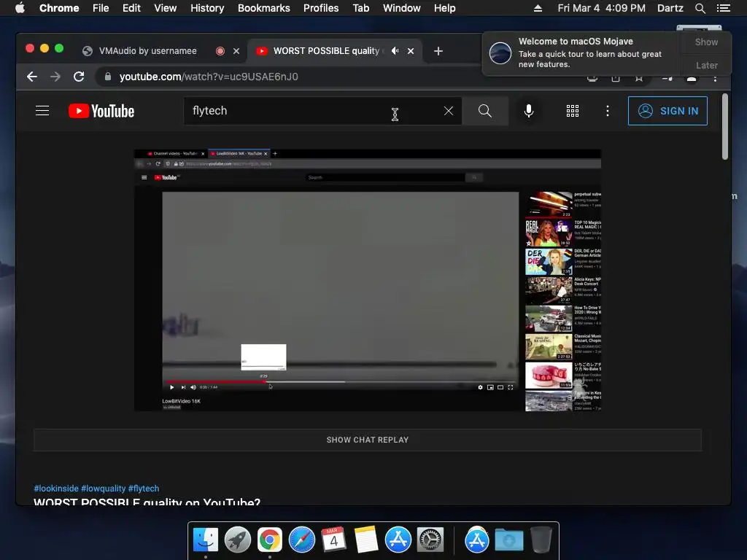Open Chrome profile avatar
The height and width of the screenshot is (560, 747).
(x=692, y=78)
